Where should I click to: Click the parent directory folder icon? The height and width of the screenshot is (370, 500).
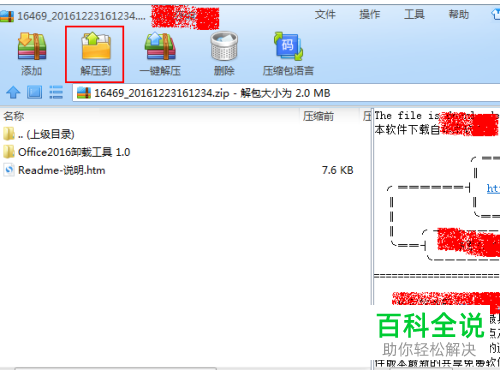[9, 134]
